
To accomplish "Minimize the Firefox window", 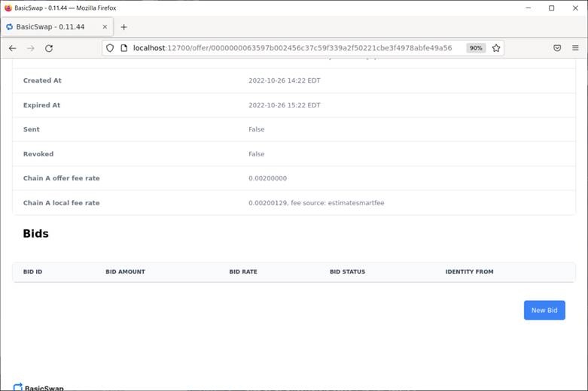I will [x=529, y=8].
